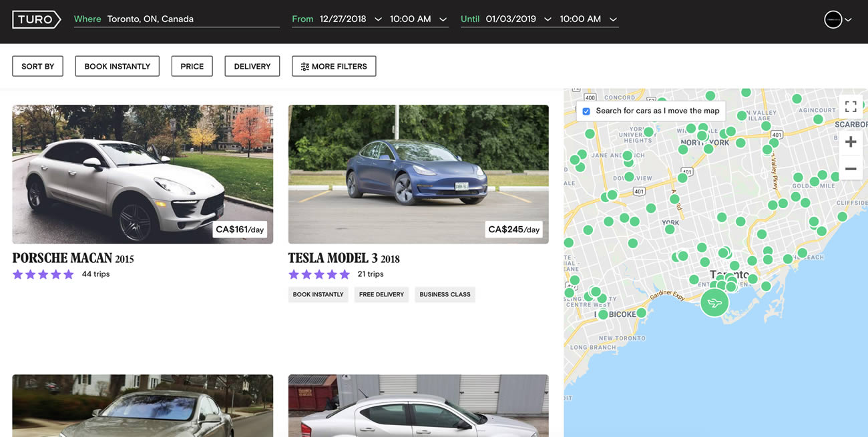Image resolution: width=868 pixels, height=437 pixels.
Task: Toggle the Book Instantly filter
Action: 117,66
